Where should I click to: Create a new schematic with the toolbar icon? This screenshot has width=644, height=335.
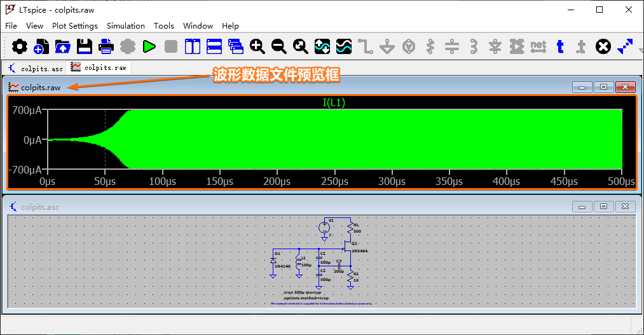pos(41,46)
